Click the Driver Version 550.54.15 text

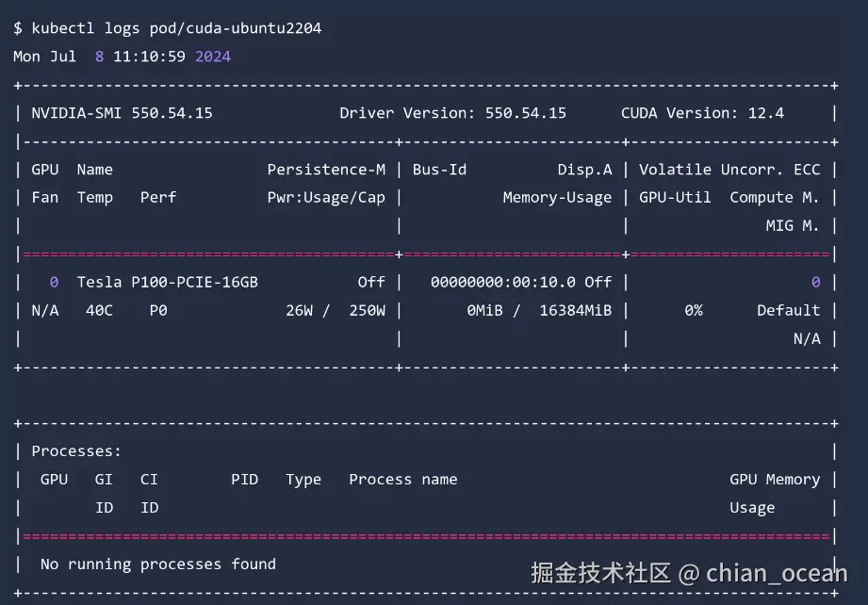452,113
